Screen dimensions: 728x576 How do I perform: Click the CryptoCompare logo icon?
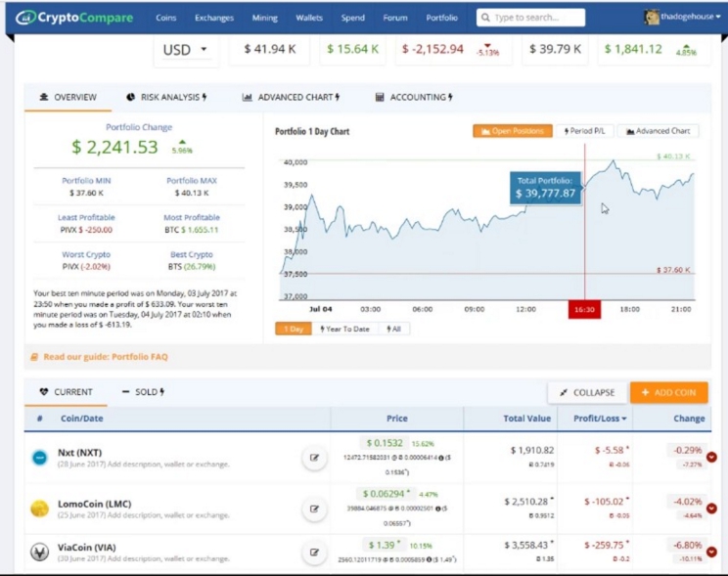26,18
